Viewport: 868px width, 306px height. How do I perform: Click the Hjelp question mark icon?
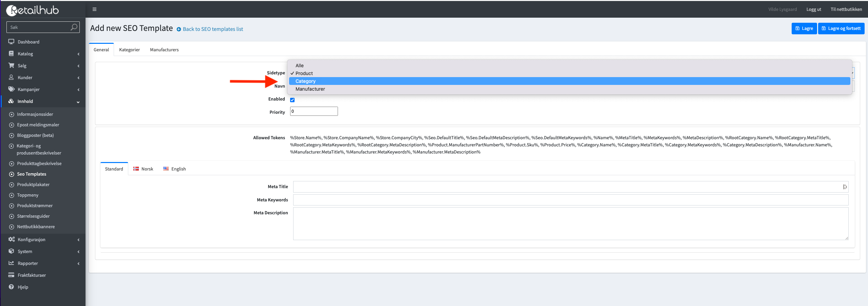coord(11,287)
